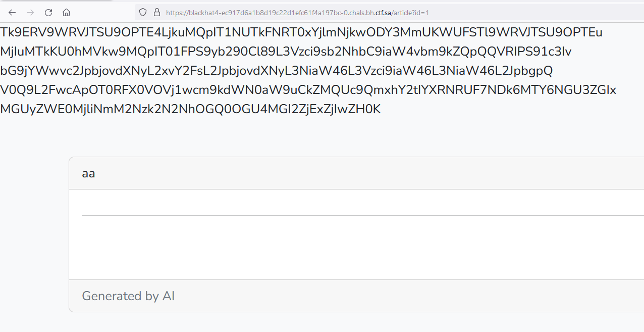The image size is (644, 332).
Task: Open the tracking protection shield panel
Action: point(143,13)
